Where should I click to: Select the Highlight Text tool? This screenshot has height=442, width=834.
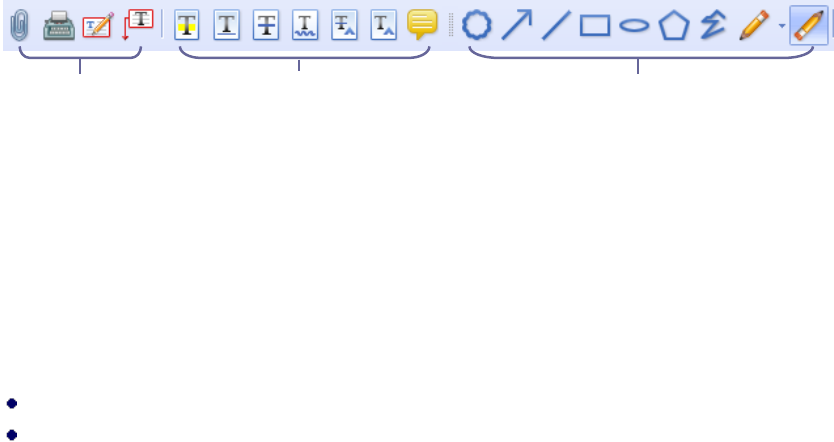tap(187, 25)
